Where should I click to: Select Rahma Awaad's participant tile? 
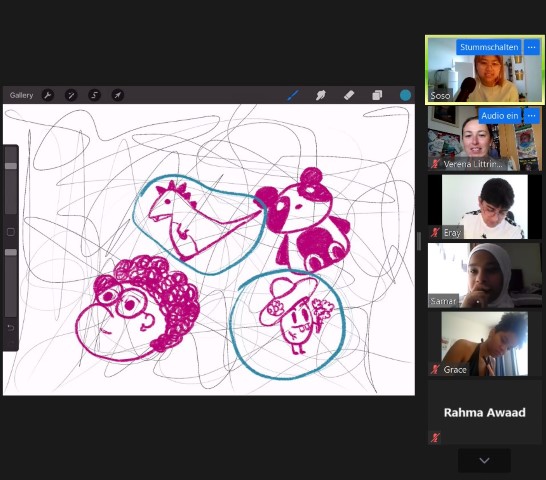pos(484,412)
